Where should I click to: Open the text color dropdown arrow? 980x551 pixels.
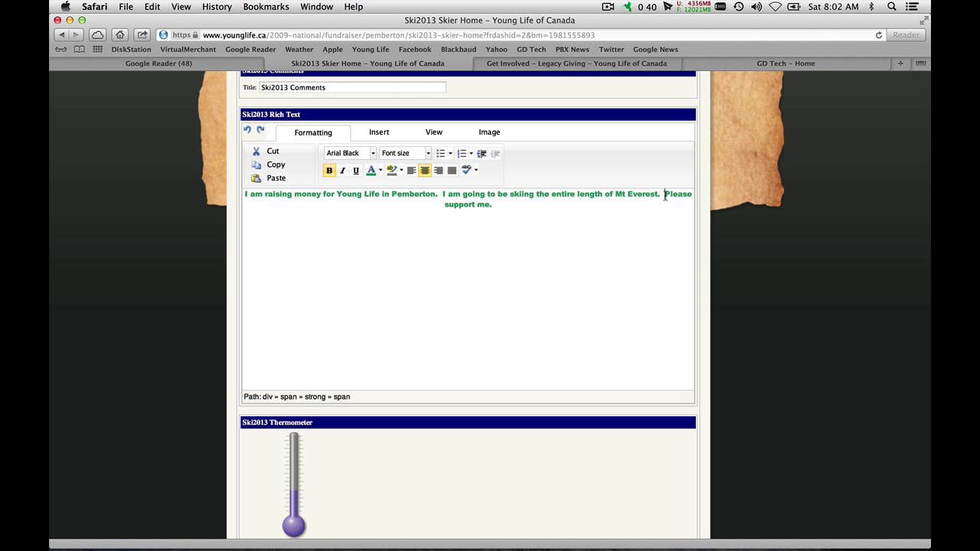point(381,171)
